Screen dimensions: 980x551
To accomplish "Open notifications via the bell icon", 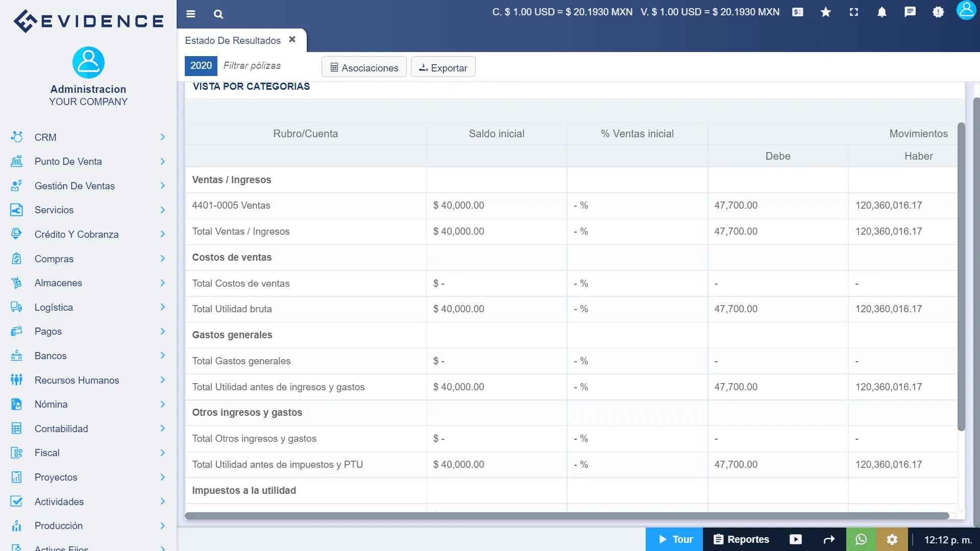I will point(882,12).
